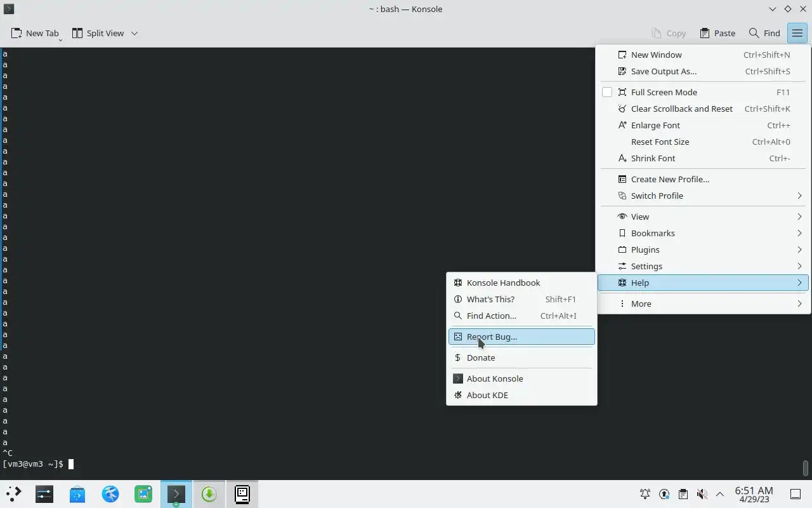Click the Konsole taskbar entry
This screenshot has height=508, width=812.
(x=176, y=494)
